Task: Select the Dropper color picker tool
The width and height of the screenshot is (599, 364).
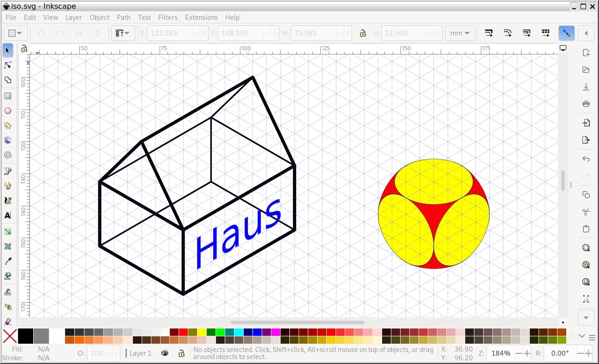Action: [7, 261]
